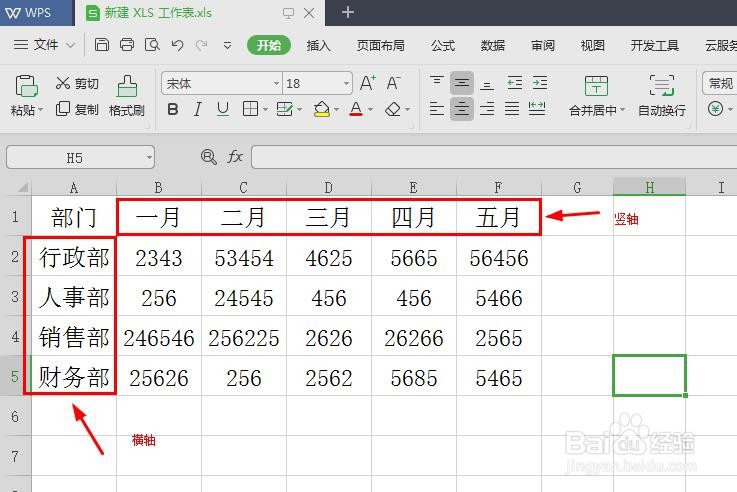
Task: Undo the last action
Action: (177, 45)
